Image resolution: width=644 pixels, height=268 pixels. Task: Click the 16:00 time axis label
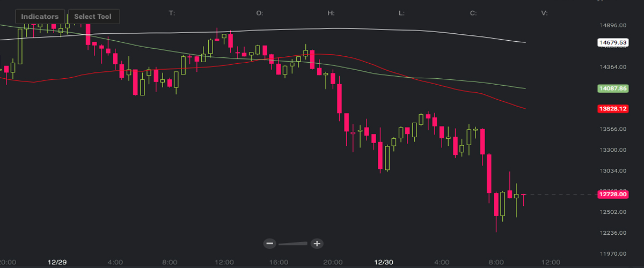279,262
